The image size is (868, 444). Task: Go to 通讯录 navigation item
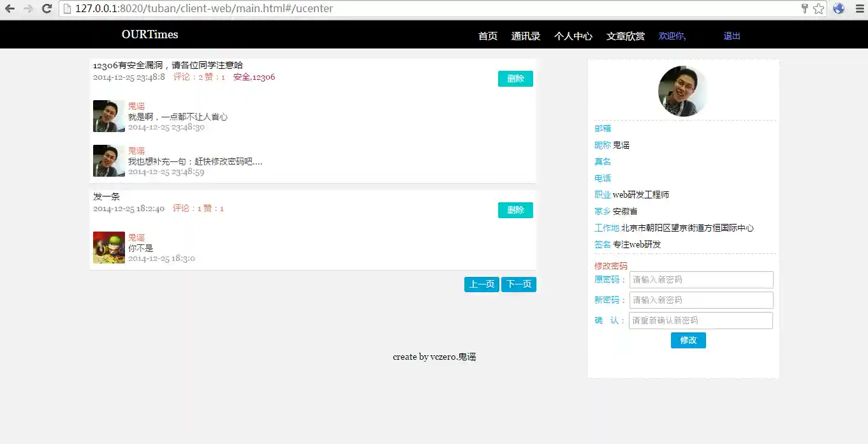pos(526,36)
